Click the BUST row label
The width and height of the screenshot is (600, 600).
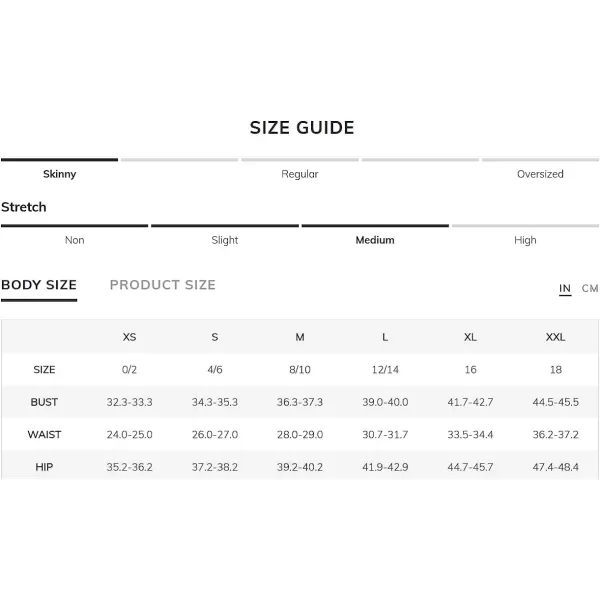click(44, 402)
